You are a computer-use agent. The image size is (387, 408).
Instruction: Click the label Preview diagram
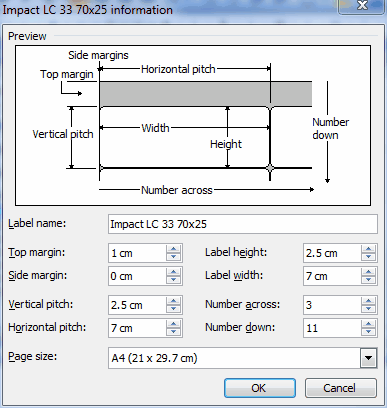(x=193, y=125)
